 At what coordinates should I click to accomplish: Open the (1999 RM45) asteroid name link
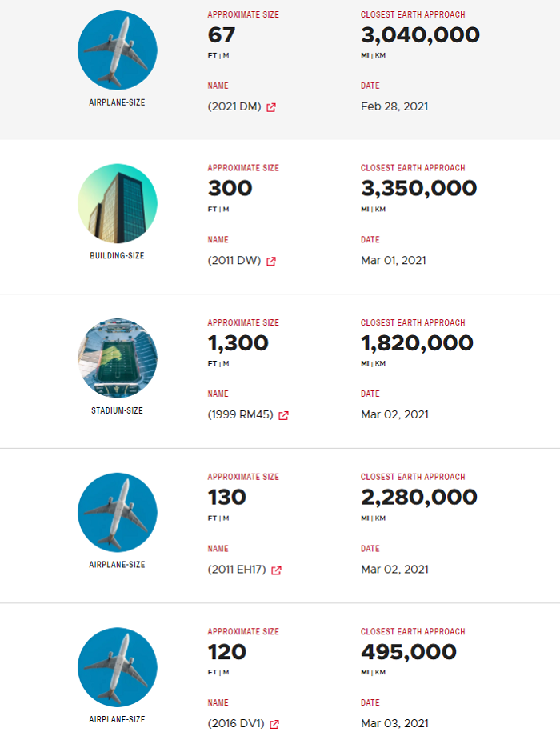tap(240, 415)
